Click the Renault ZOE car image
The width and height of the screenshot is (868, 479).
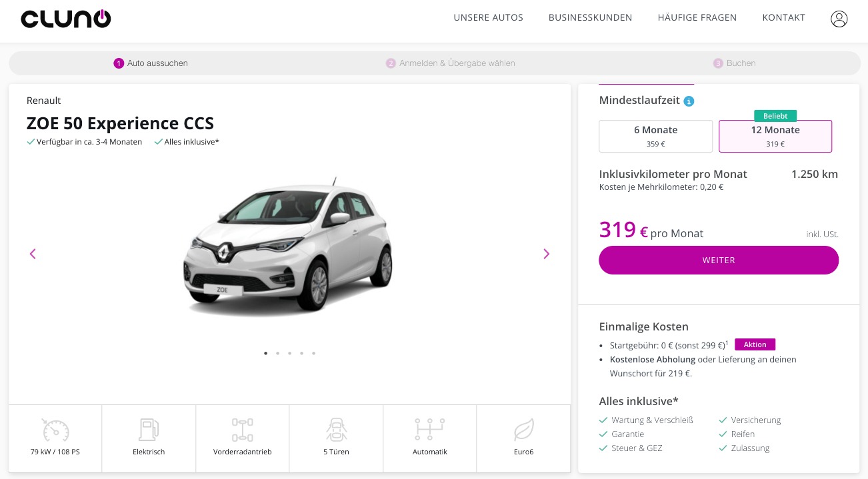[x=289, y=246]
